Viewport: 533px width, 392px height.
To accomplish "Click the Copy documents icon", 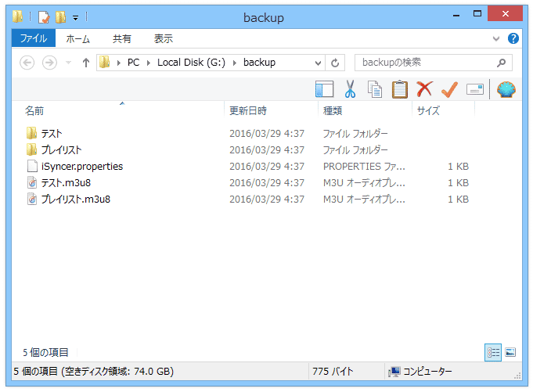I will tap(375, 89).
